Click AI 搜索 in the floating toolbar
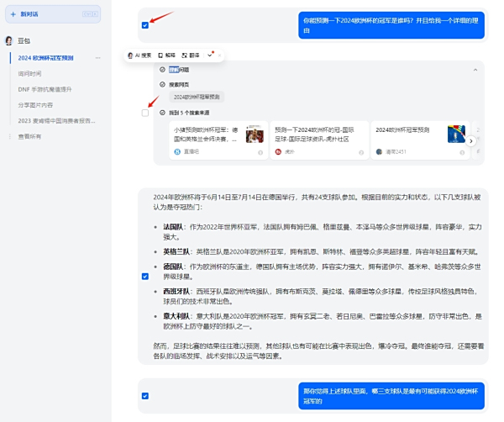The image size is (504, 422). pyautogui.click(x=139, y=55)
